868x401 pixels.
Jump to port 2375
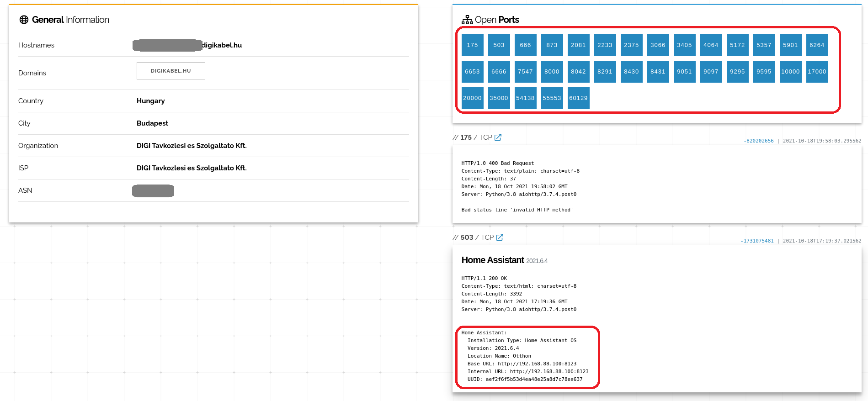tap(632, 45)
